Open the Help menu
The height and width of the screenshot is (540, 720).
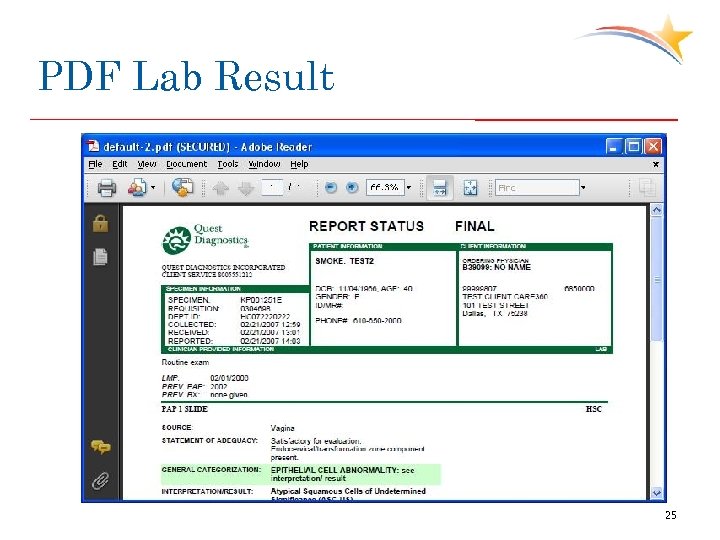(x=299, y=164)
